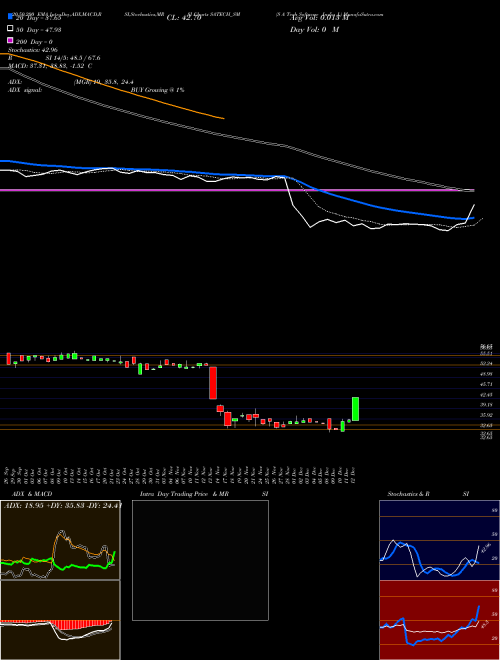Open the blue Stochastics chart panel
The width and height of the screenshot is (500, 660).
(x=439, y=540)
